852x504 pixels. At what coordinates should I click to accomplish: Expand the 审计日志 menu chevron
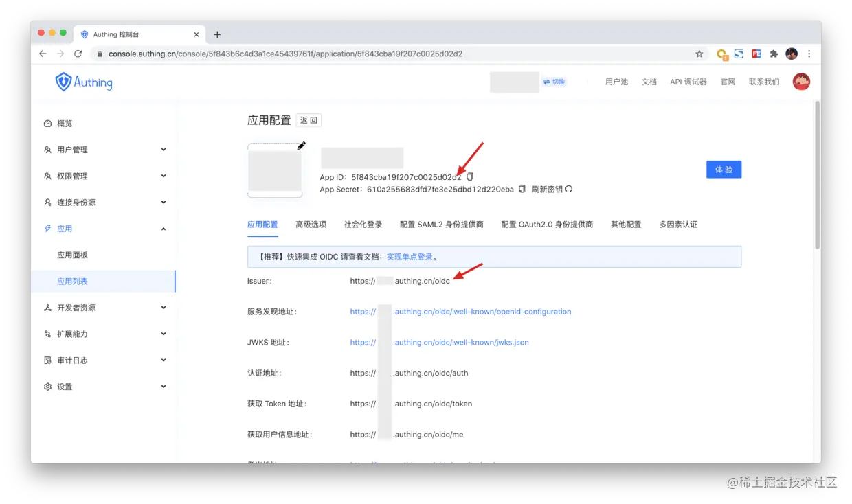[164, 360]
